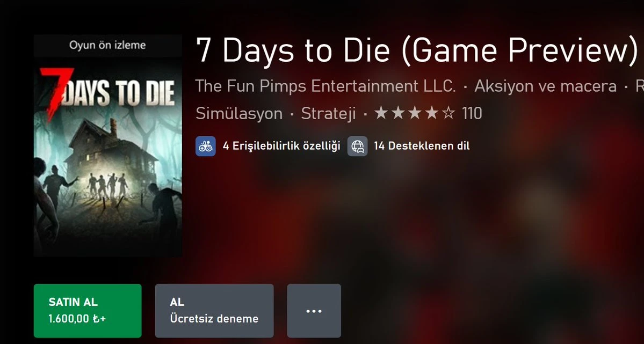644x344 pixels.
Task: Select AL Ücretsiz deneme free trial button
Action: click(x=214, y=311)
